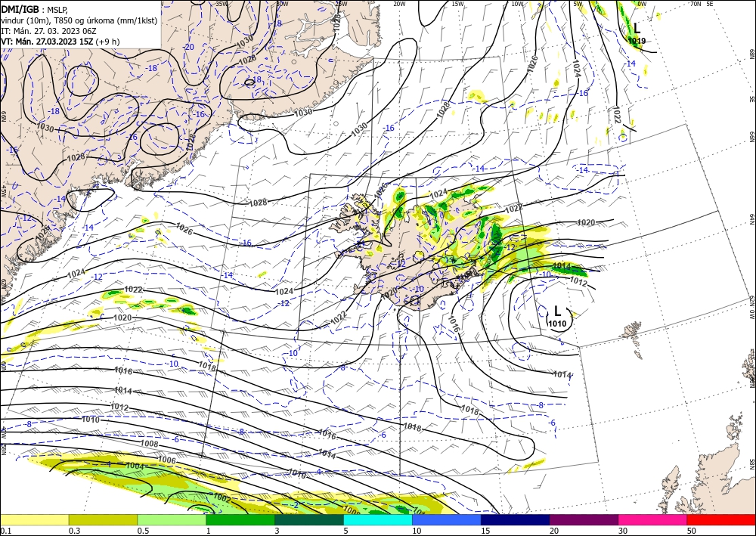
Task: Click the '0.1' legend scale value
Action: [x=5, y=531]
